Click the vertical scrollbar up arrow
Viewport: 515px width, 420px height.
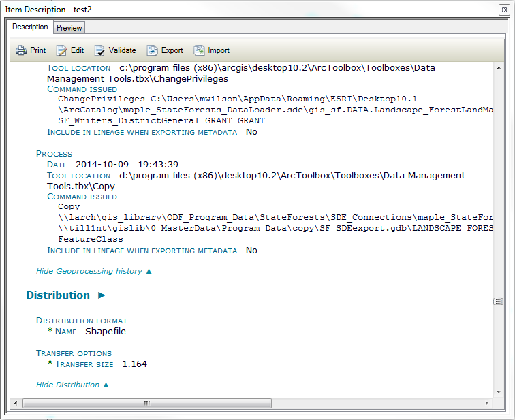click(x=499, y=68)
